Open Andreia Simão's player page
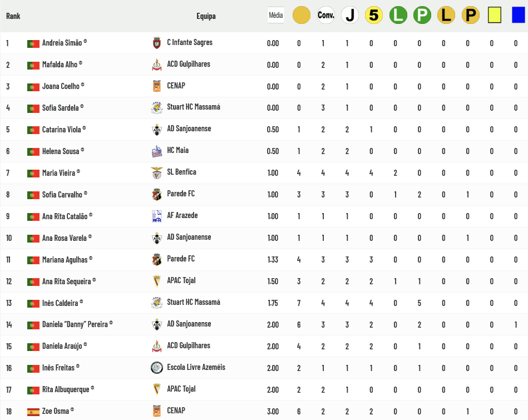 tap(62, 43)
